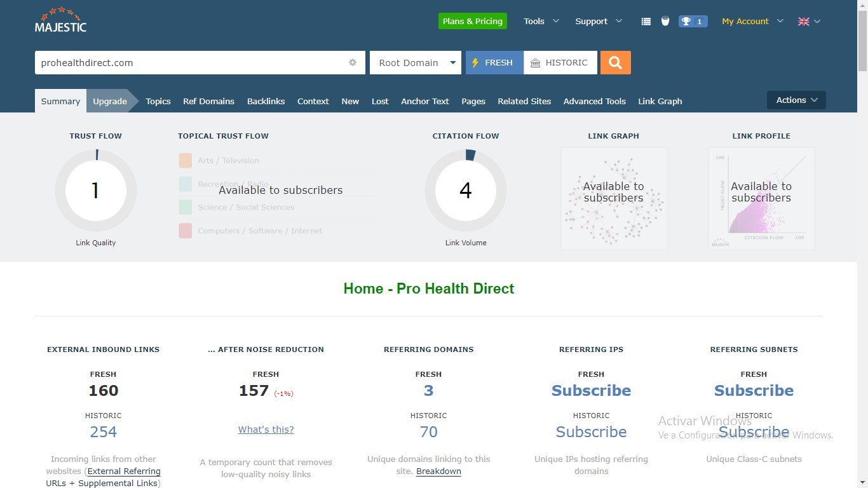Click the Link Profile chart thumbnail

pyautogui.click(x=761, y=198)
